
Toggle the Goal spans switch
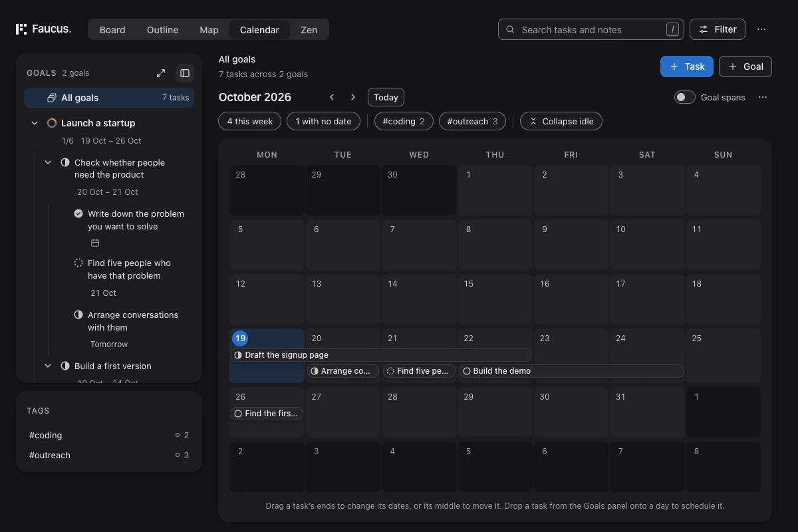[x=685, y=97]
